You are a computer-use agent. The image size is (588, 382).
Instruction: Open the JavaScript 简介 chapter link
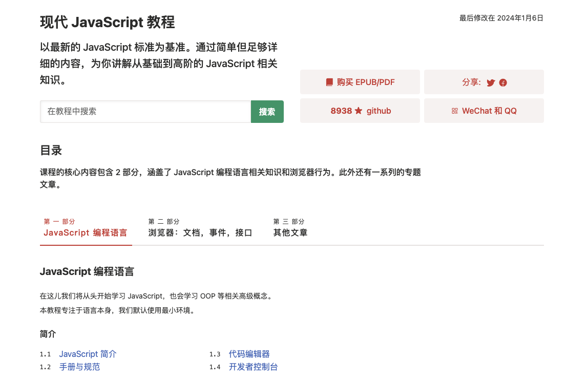click(x=88, y=354)
